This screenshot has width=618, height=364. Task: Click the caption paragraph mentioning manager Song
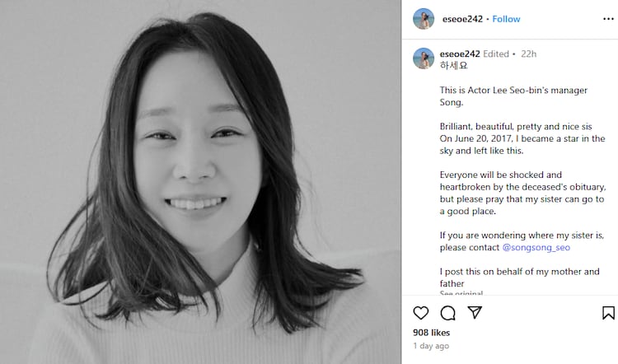click(x=513, y=96)
